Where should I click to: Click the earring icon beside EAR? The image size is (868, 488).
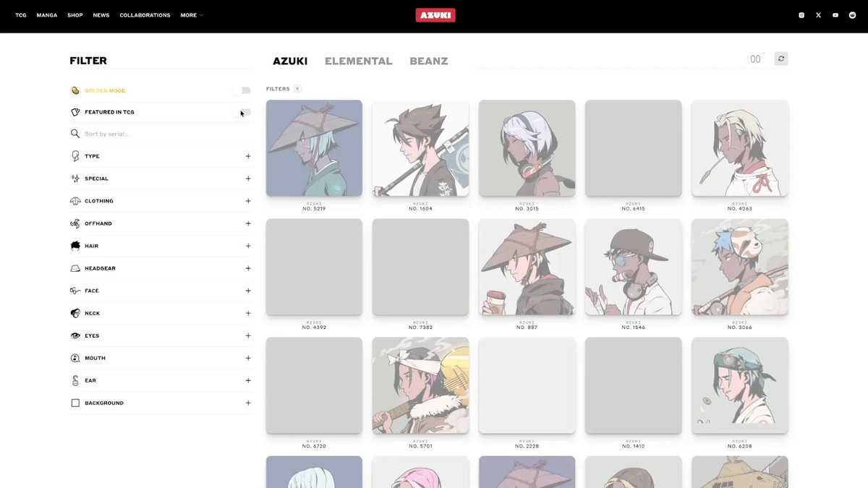coord(75,380)
